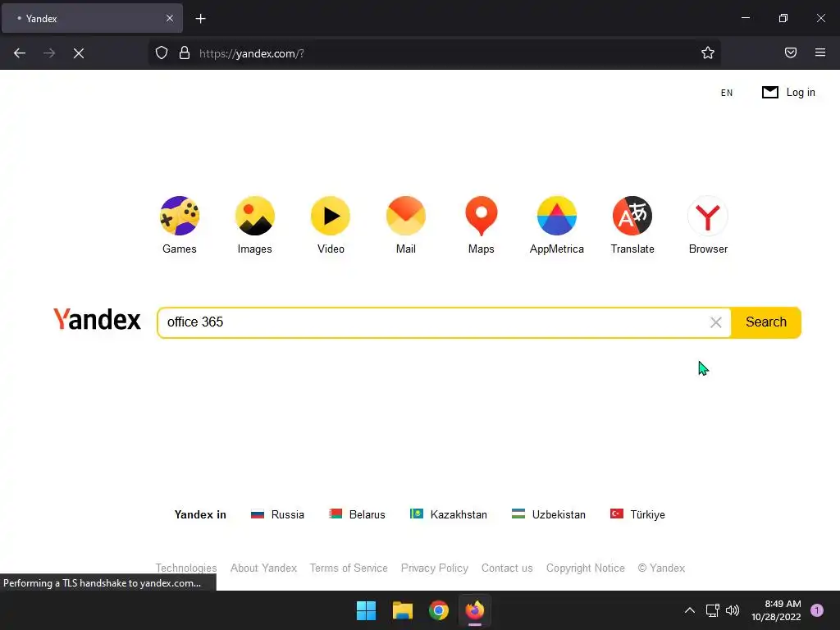Screen dimensions: 840x630
Task: Open the Yandex Mail service icon
Action: click(x=406, y=216)
